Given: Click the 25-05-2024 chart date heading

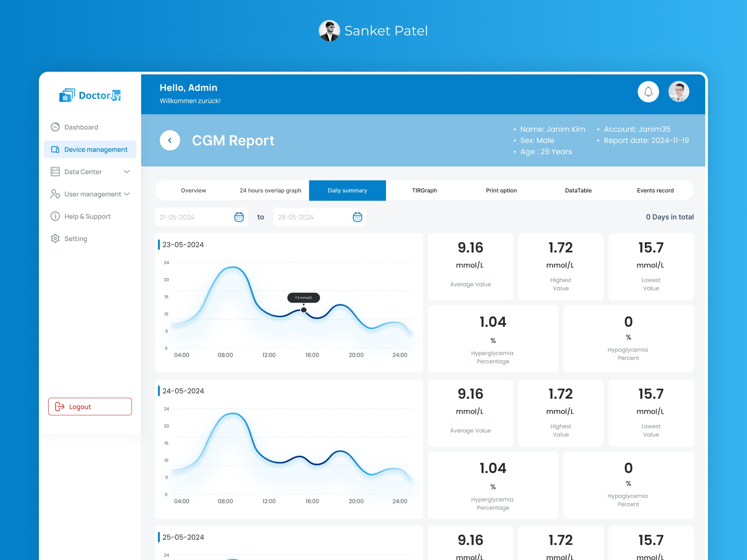Looking at the screenshot, I should tap(183, 537).
